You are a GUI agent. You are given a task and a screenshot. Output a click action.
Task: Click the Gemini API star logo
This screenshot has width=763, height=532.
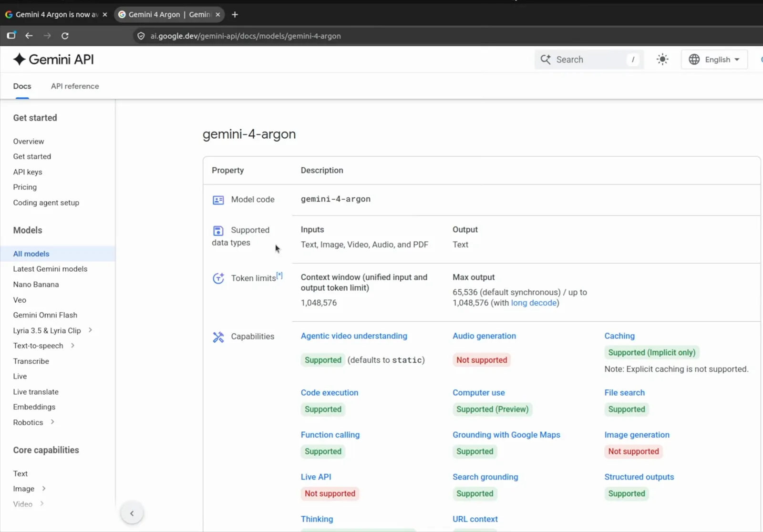coord(19,59)
